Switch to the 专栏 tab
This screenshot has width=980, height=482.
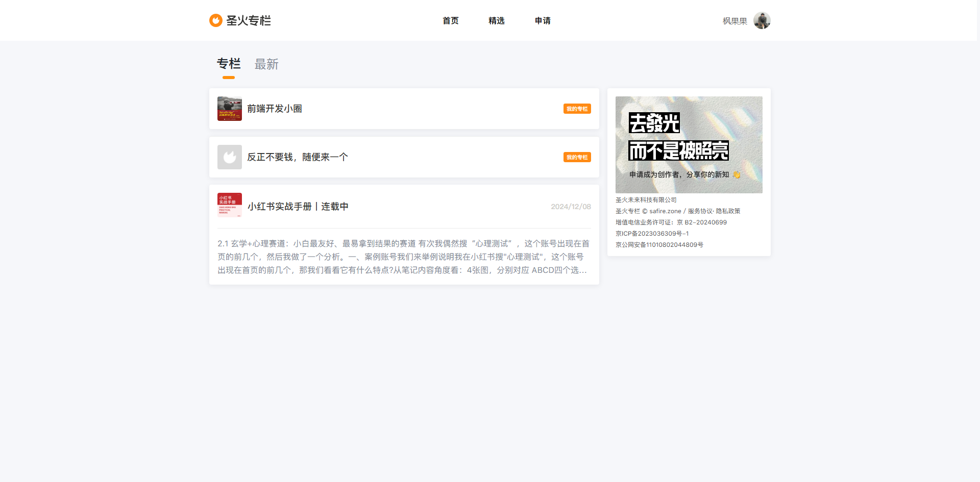pyautogui.click(x=228, y=64)
